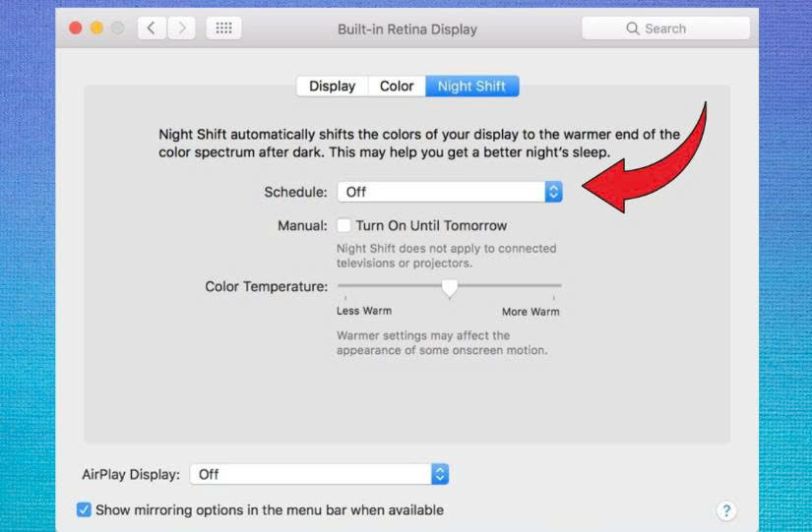Go forward with the right chevron button
This screenshot has width=812, height=532.
[x=181, y=28]
